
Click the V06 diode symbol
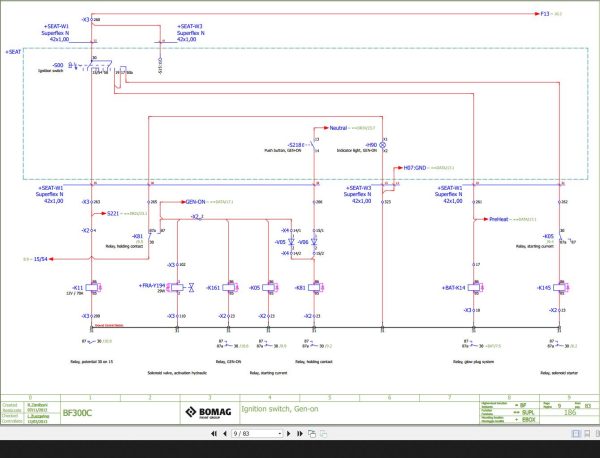click(x=314, y=242)
